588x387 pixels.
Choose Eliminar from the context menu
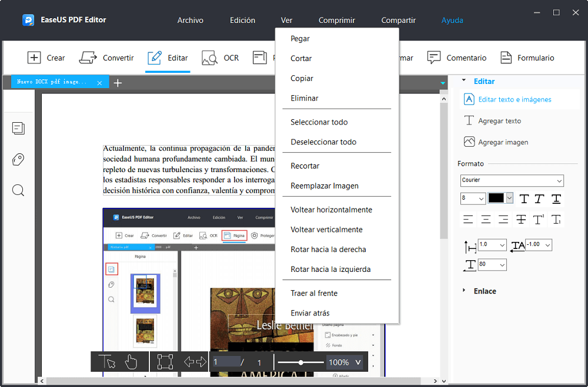pyautogui.click(x=337, y=98)
